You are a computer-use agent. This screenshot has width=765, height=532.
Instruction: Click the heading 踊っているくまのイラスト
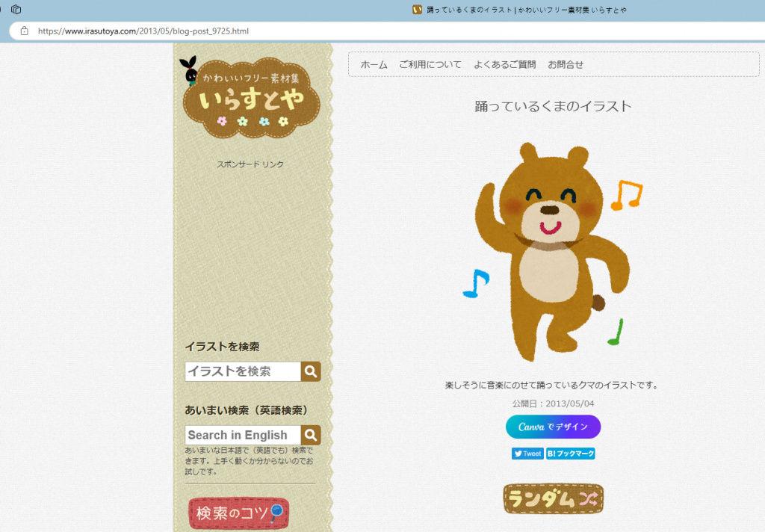554,106
